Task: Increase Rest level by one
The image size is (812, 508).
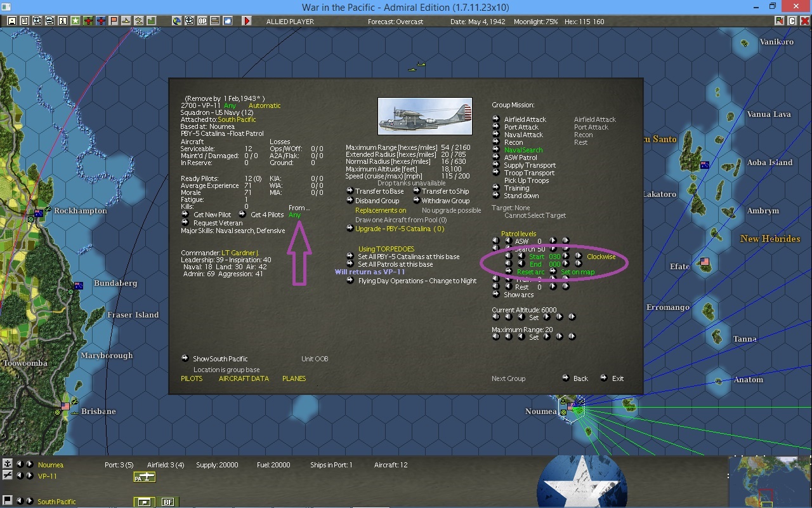Action: click(553, 287)
